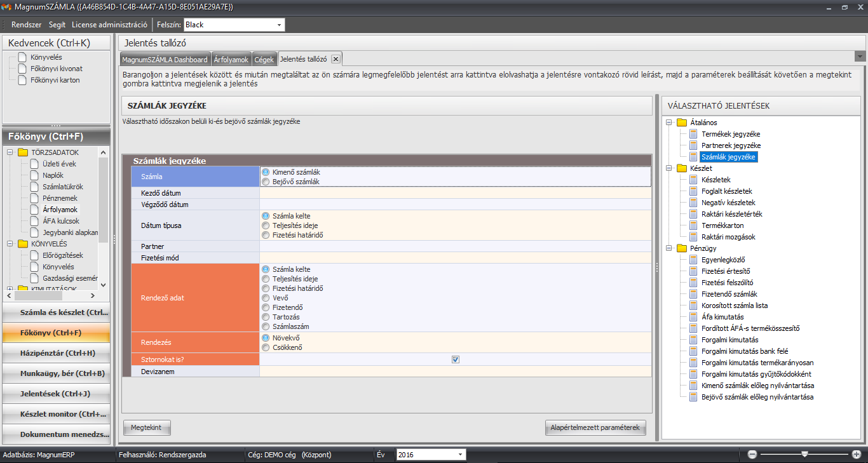Click the TÖRZSADATOK folder icon
The height and width of the screenshot is (463, 868).
pos(23,152)
